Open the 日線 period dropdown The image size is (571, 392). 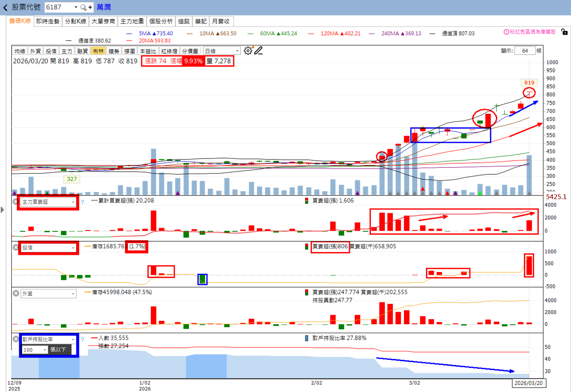237,51
